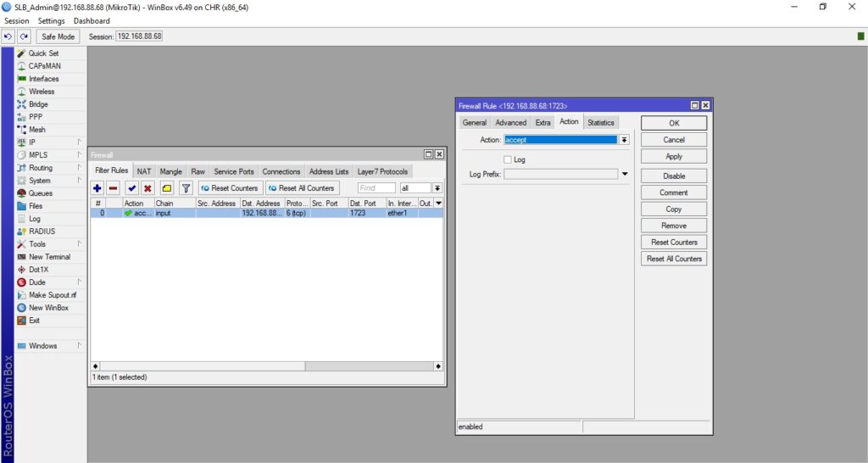
Task: Click the Comment button in rule dialog
Action: (674, 192)
